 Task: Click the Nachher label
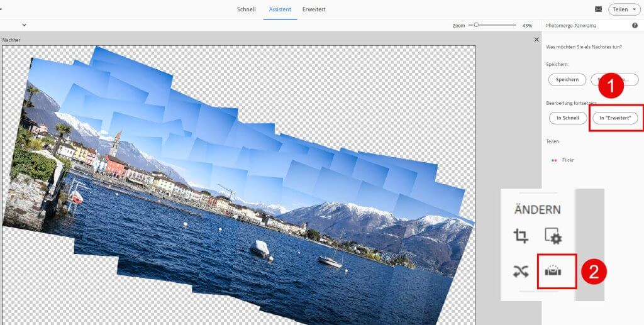pos(11,40)
